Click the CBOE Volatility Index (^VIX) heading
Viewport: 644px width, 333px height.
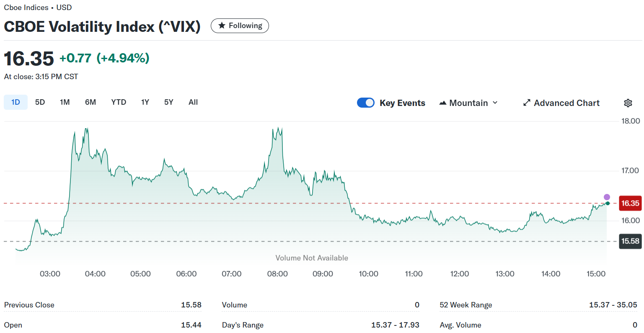pos(102,26)
